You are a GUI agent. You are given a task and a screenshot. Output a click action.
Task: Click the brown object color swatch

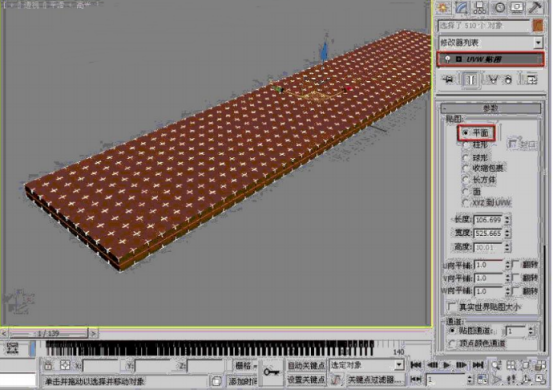538,25
